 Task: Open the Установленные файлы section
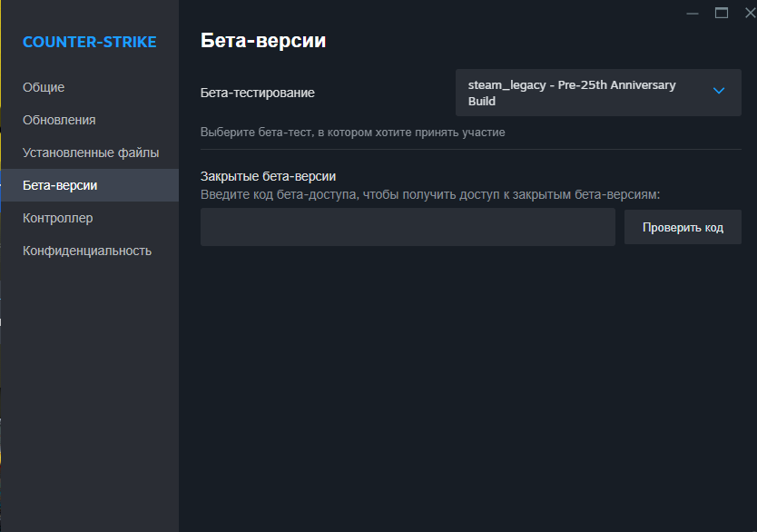(90, 153)
